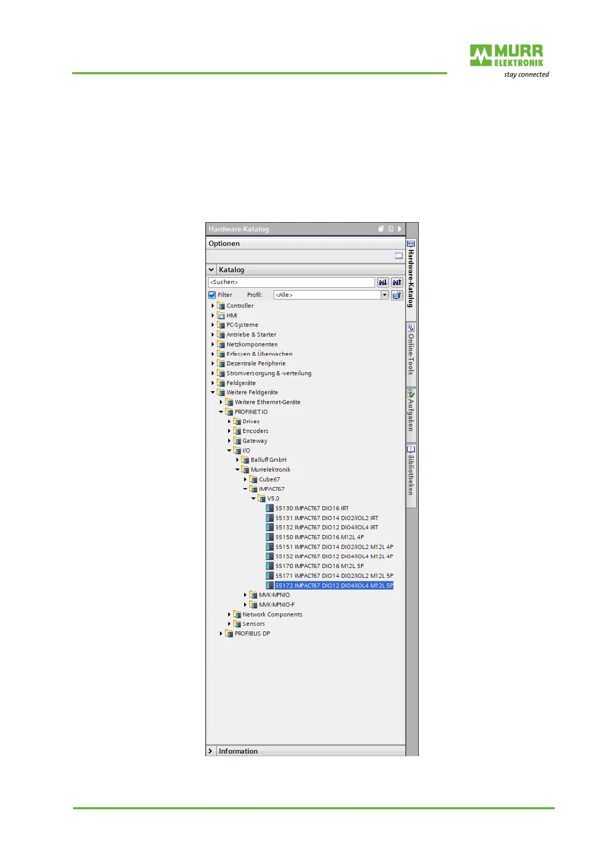The image size is (613, 868).
Task: Click the search downward icon
Action: click(383, 282)
